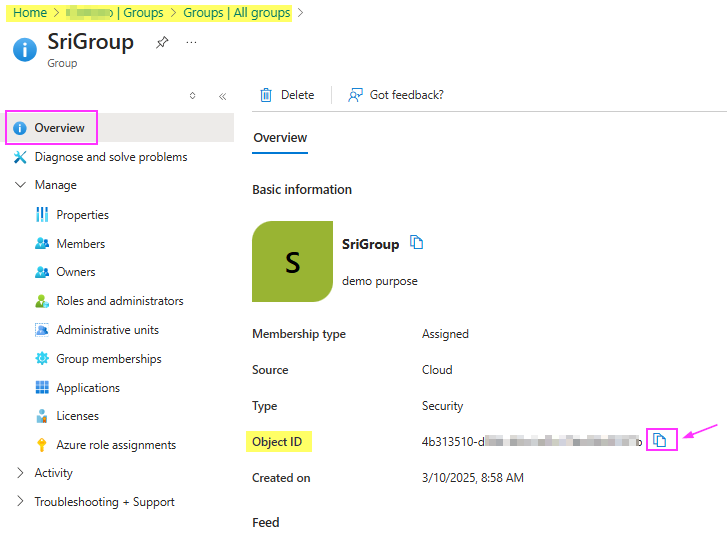
Task: Click the Basic information heading
Action: click(302, 190)
